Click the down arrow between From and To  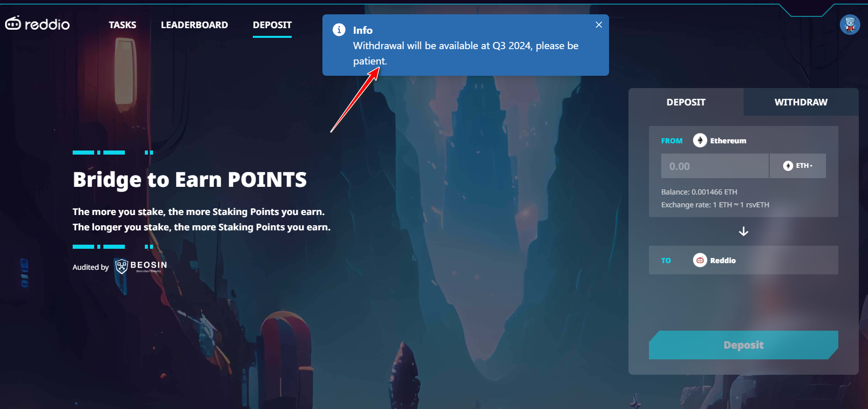(x=744, y=231)
